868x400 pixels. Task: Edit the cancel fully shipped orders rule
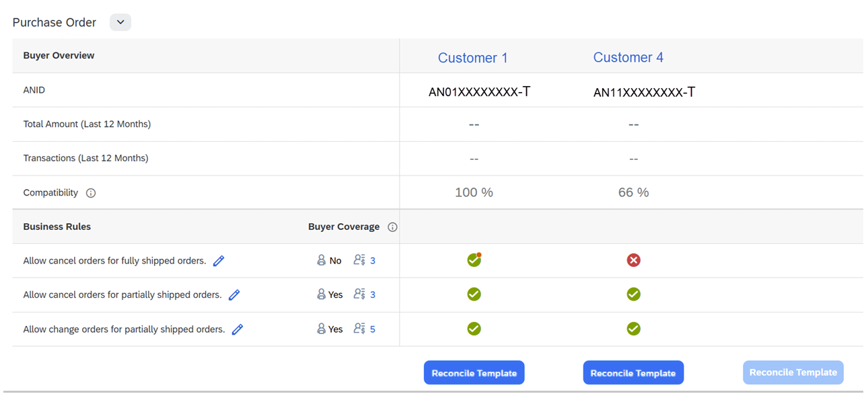pyautogui.click(x=218, y=259)
